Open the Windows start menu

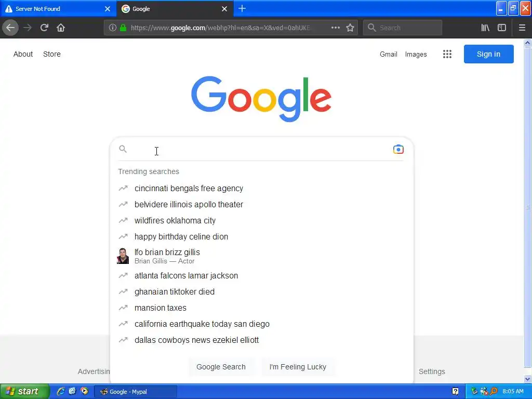coord(24,391)
